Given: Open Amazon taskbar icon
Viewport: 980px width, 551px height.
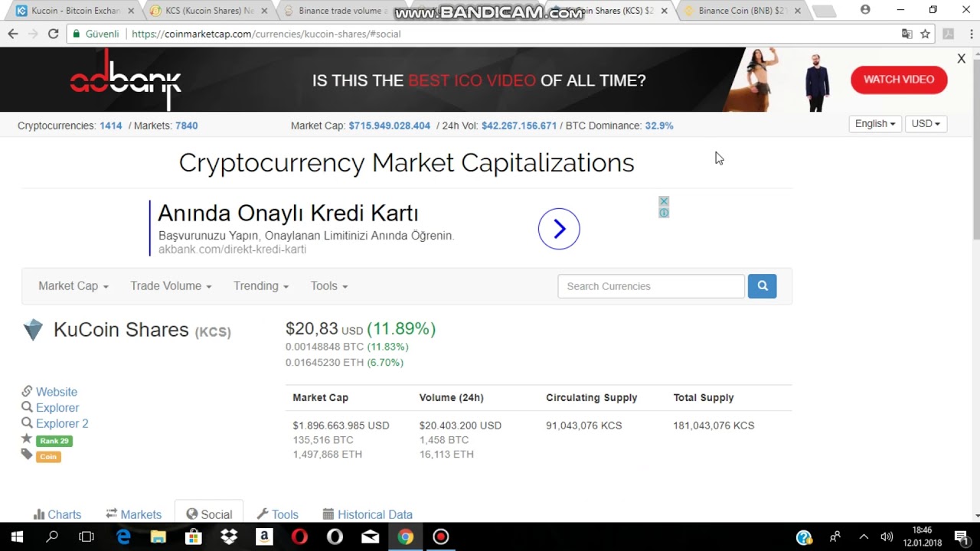Looking at the screenshot, I should coord(264,536).
